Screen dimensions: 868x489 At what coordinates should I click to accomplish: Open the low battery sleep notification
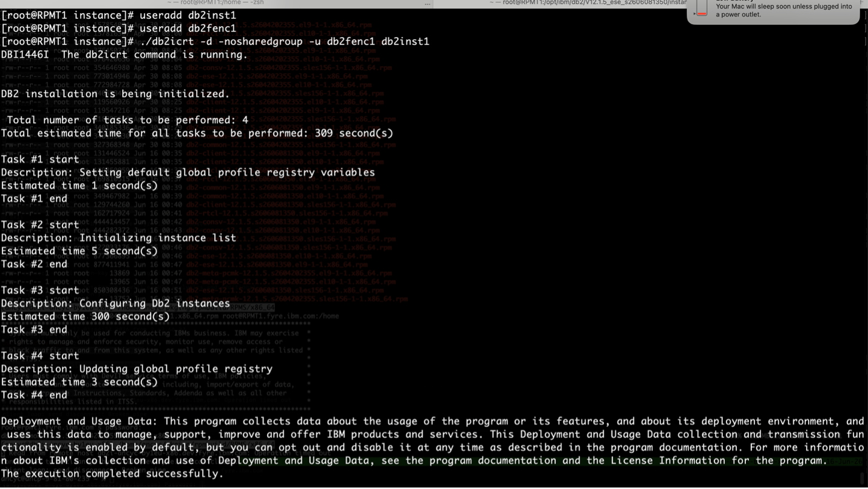coord(773,11)
